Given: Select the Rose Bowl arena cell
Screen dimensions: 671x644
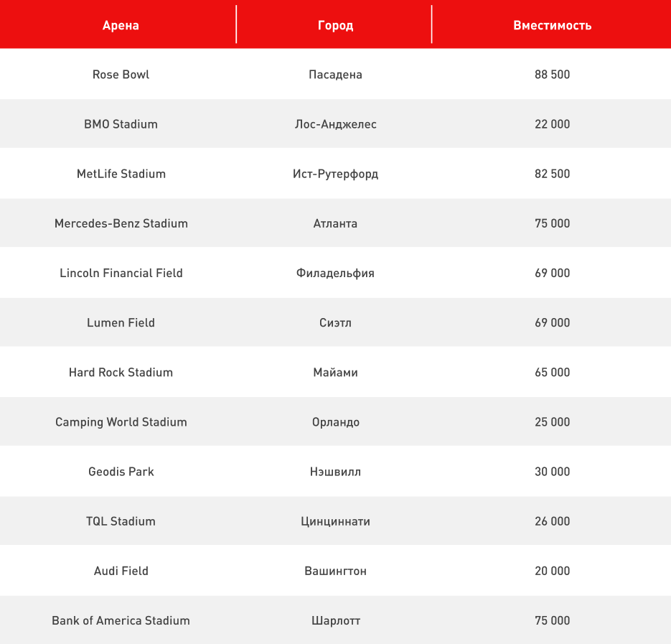Looking at the screenshot, I should tap(121, 75).
